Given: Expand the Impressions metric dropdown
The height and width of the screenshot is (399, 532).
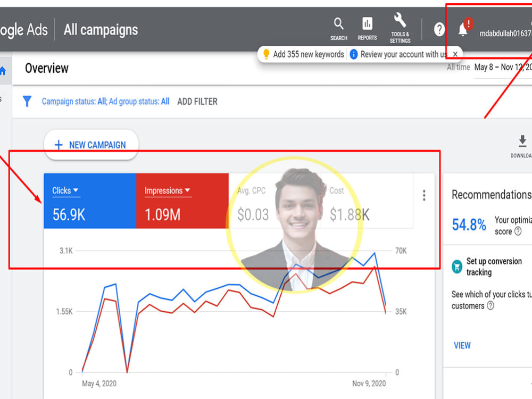Looking at the screenshot, I should [x=167, y=190].
